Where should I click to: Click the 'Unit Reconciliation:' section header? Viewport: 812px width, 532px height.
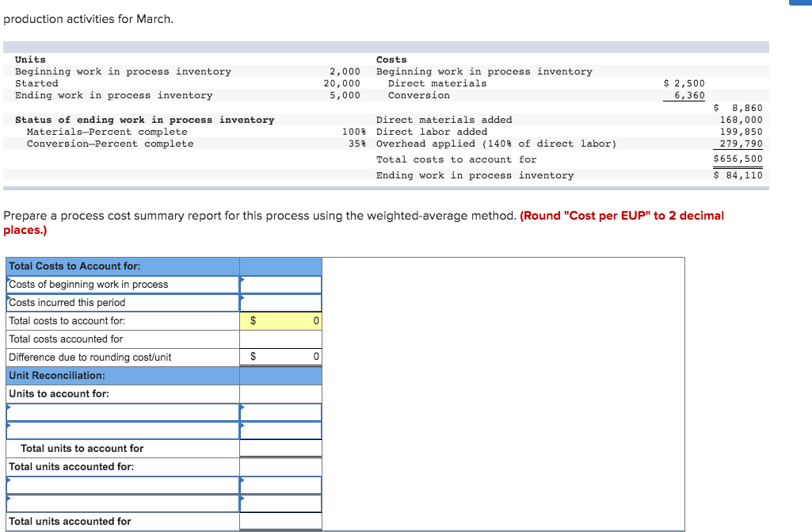pyautogui.click(x=57, y=375)
